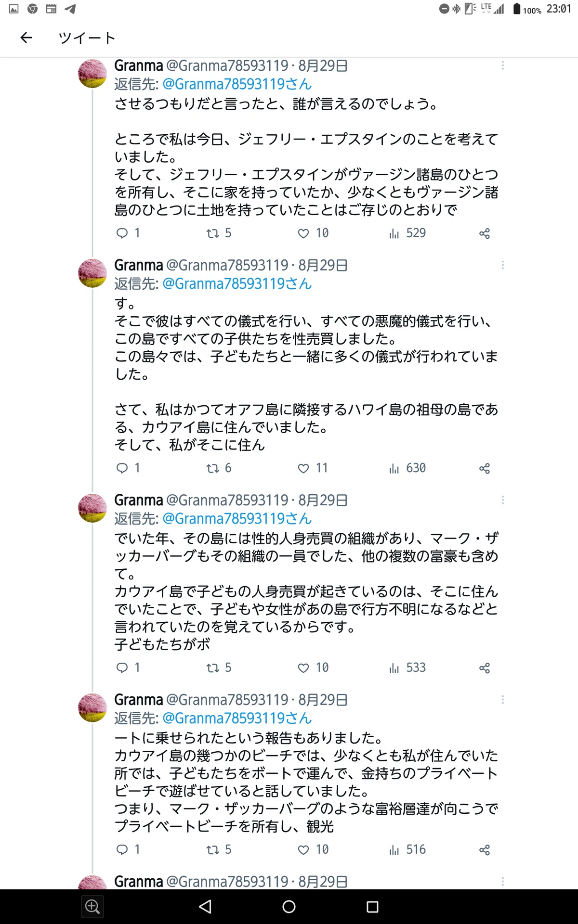Tap the Android recent apps square button
This screenshot has height=924, width=578.
coord(372,907)
